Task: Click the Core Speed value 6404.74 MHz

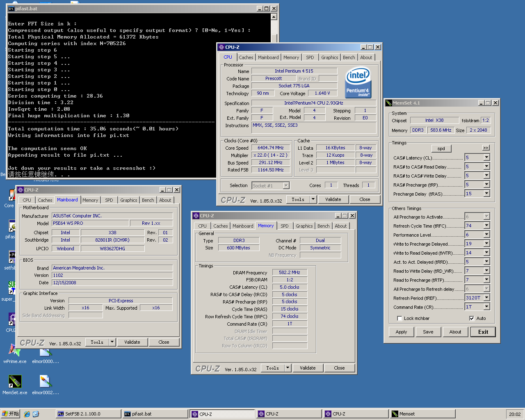Action: (271, 148)
